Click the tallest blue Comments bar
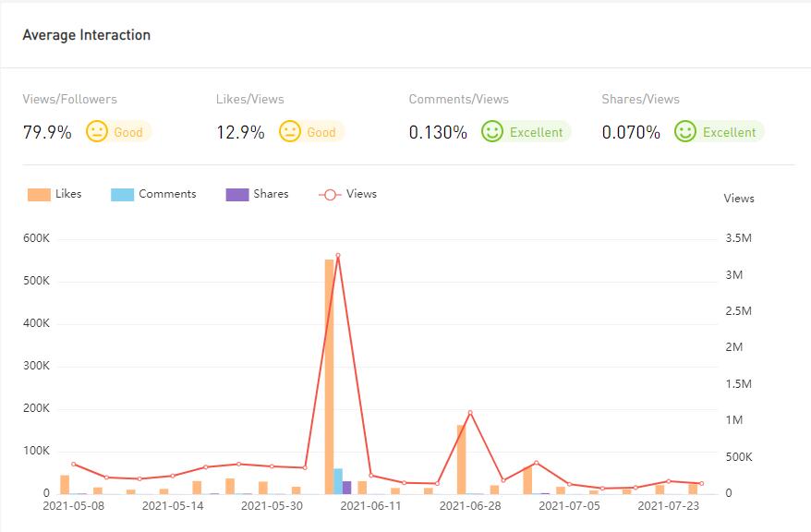The height and width of the screenshot is (532, 811). coord(338,480)
